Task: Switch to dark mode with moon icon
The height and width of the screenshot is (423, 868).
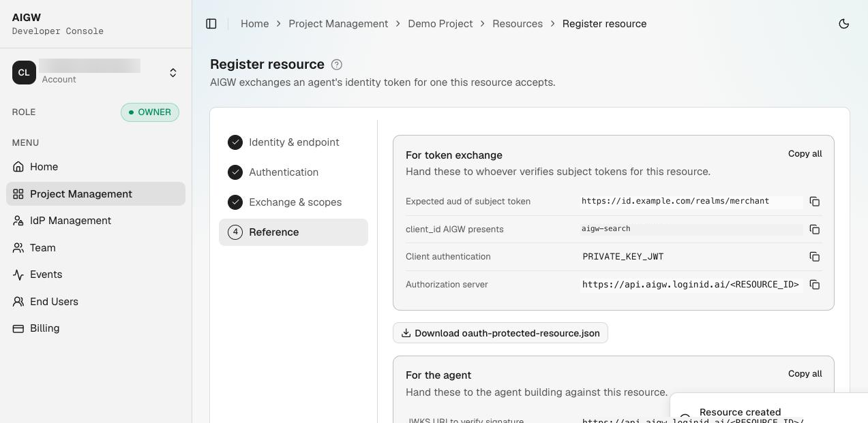Action: tap(844, 24)
